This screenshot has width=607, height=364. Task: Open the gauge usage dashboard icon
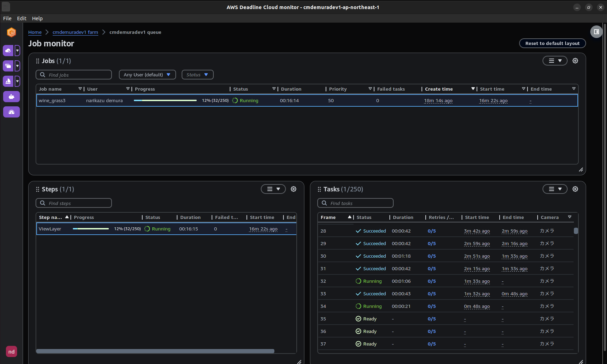(12, 112)
